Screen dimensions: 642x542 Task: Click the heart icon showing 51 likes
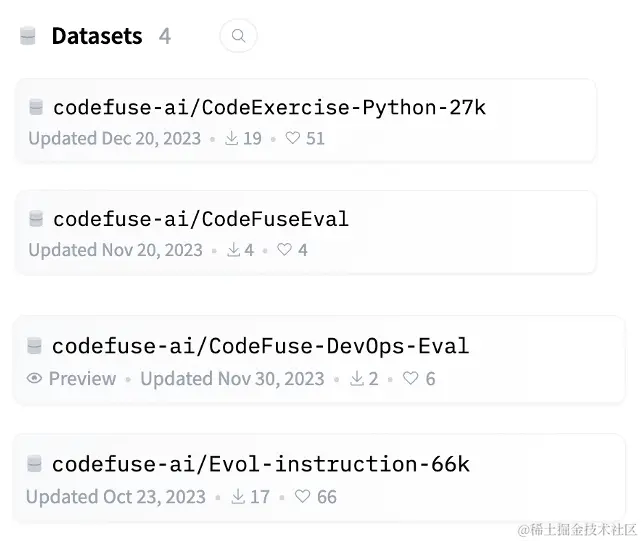click(x=293, y=138)
